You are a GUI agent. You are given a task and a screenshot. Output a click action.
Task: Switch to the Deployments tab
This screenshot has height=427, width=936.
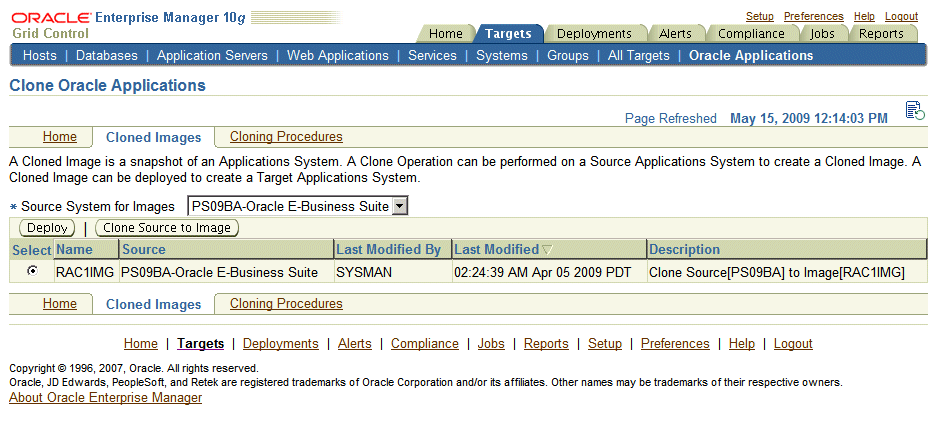[594, 33]
